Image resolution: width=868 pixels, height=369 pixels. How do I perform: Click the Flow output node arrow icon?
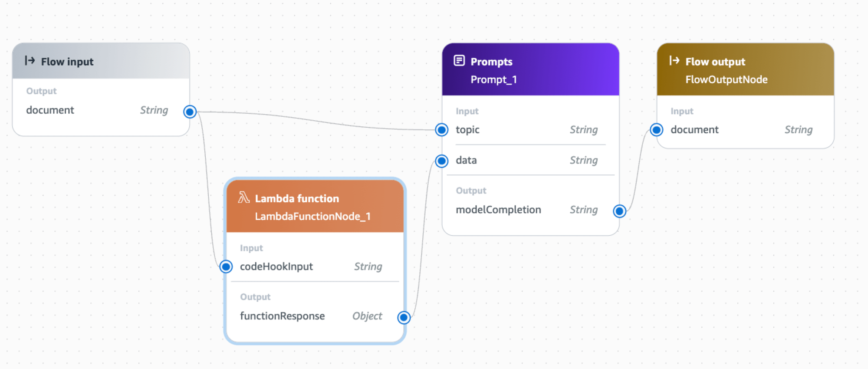[674, 60]
